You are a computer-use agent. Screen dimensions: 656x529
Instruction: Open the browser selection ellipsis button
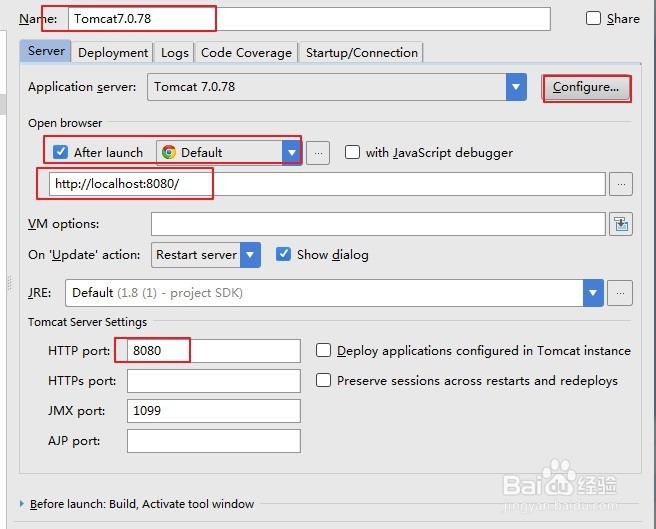pyautogui.click(x=318, y=153)
